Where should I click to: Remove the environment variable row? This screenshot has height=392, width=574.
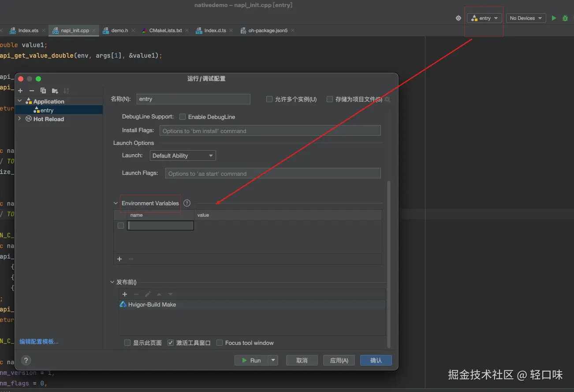pyautogui.click(x=131, y=259)
